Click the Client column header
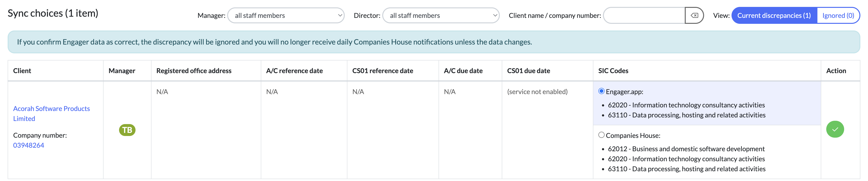Viewport: 868px width, 181px height. [x=22, y=71]
